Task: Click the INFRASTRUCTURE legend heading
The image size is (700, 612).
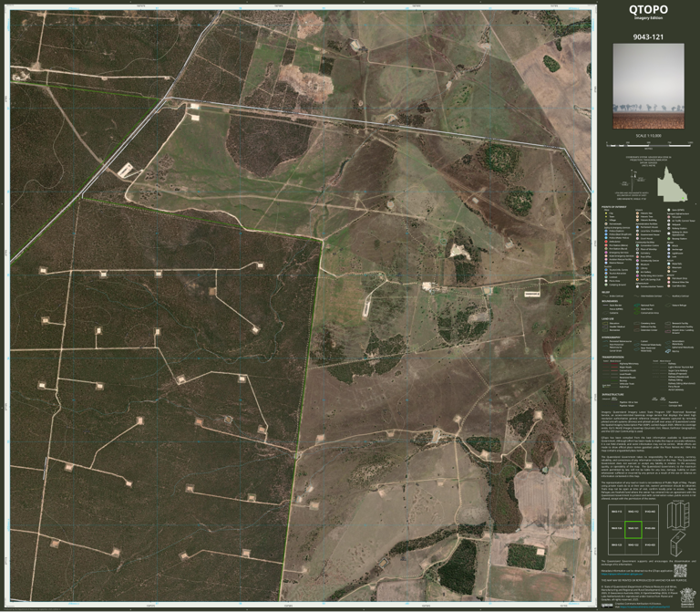Action: [612, 394]
